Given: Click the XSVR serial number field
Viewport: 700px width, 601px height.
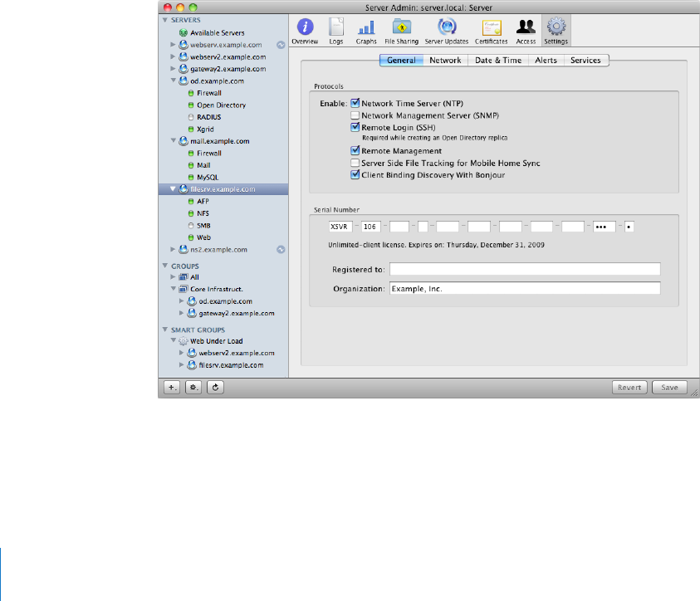Looking at the screenshot, I should pos(340,227).
